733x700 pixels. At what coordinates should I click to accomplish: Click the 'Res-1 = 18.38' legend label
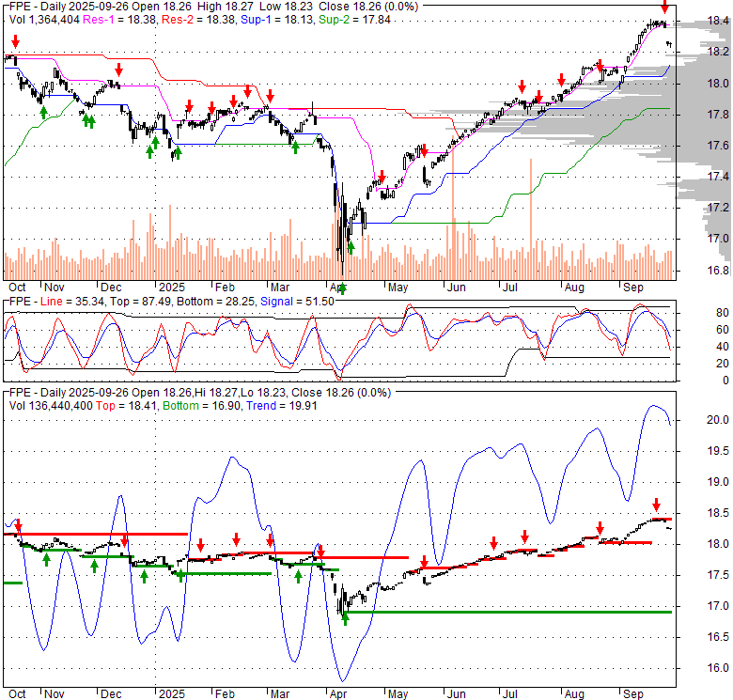coord(119,20)
